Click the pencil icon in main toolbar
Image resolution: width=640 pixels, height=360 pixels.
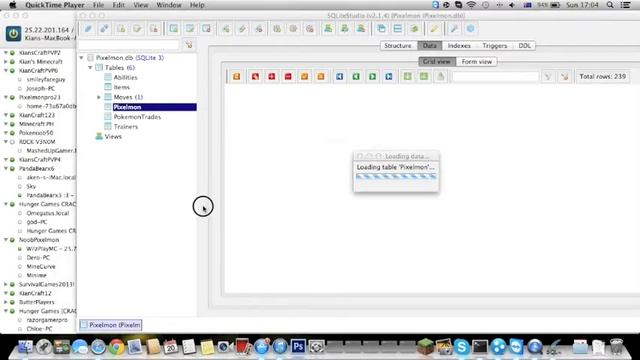coord(434,29)
